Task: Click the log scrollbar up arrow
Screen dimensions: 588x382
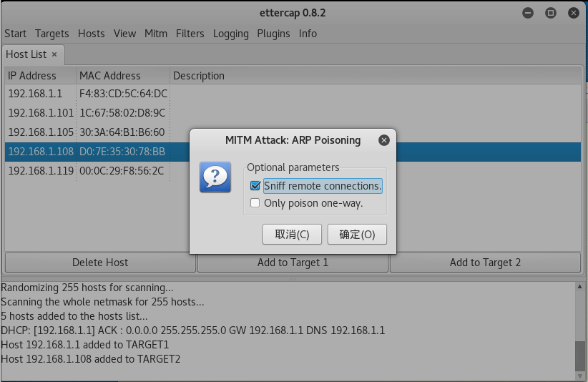Action: (x=579, y=286)
